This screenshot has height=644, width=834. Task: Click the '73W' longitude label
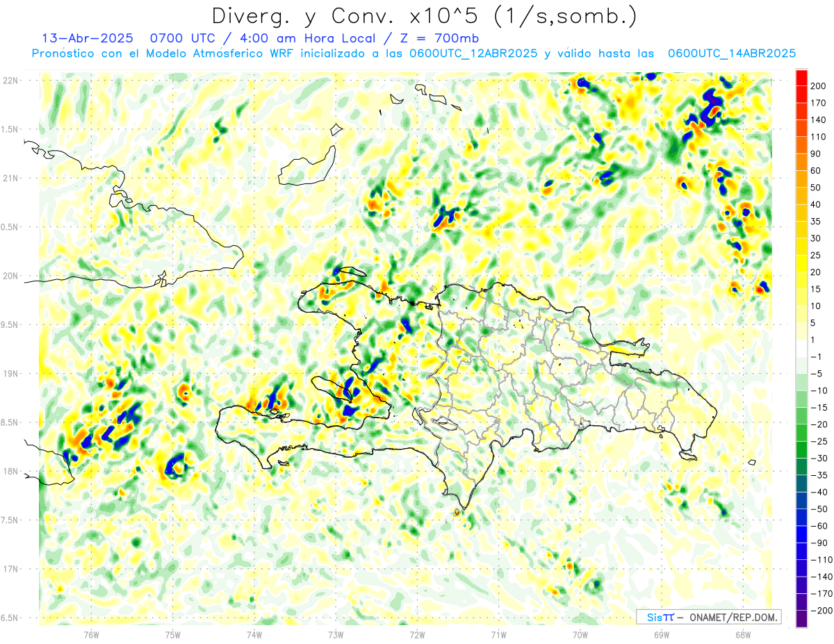coord(336,634)
